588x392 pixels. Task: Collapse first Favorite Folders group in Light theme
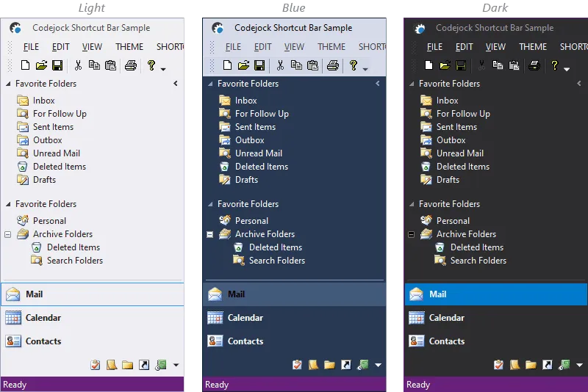8,84
